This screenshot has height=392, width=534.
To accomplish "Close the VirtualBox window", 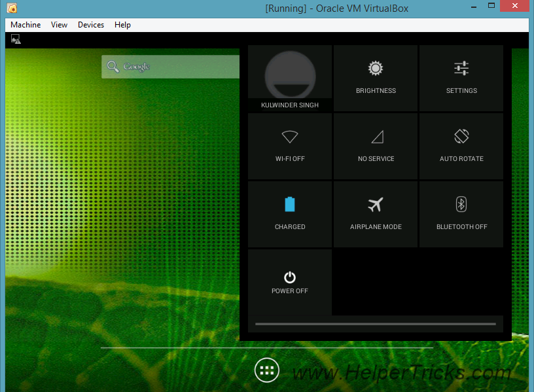I will pos(515,6).
